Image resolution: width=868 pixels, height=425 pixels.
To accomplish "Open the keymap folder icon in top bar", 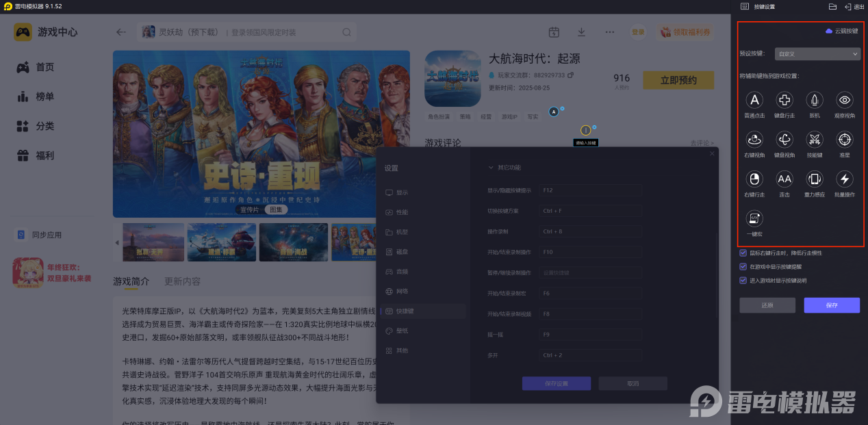I will pos(832,6).
